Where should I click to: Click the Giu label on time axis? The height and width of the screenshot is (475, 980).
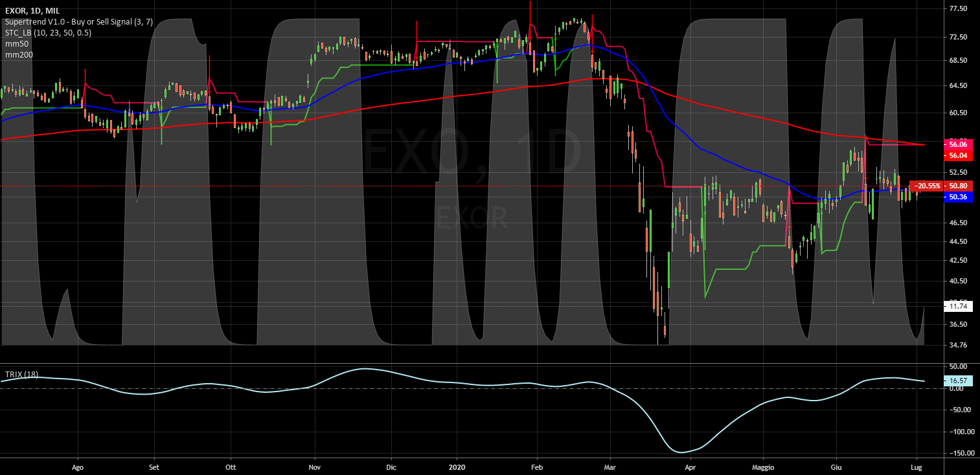(x=836, y=466)
